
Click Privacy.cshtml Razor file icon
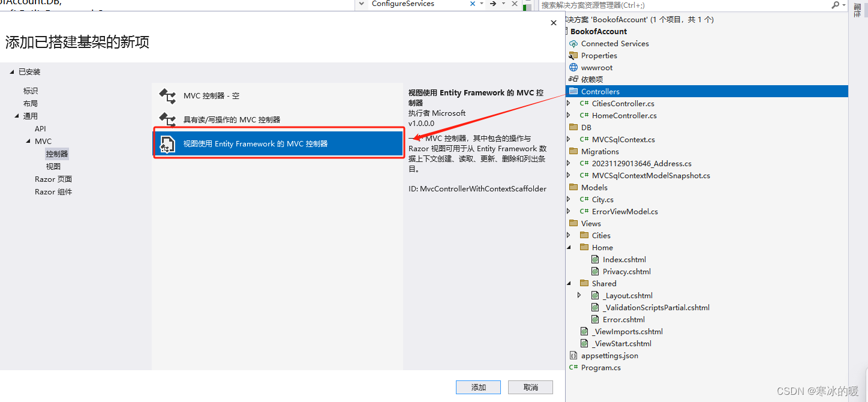pyautogui.click(x=595, y=272)
